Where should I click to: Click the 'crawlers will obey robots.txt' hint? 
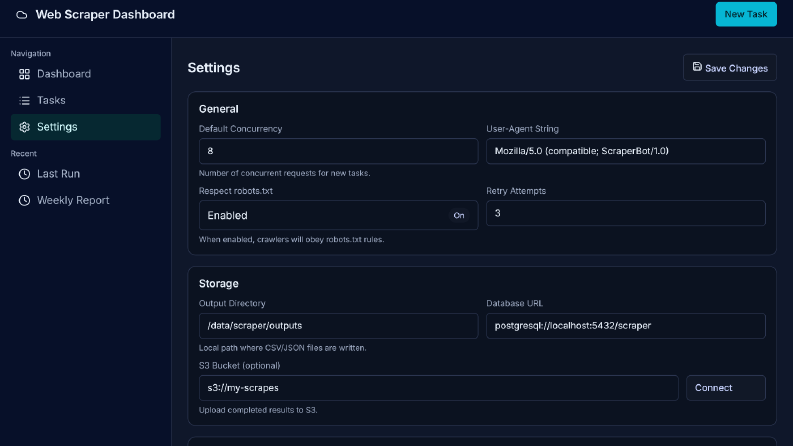click(x=291, y=240)
